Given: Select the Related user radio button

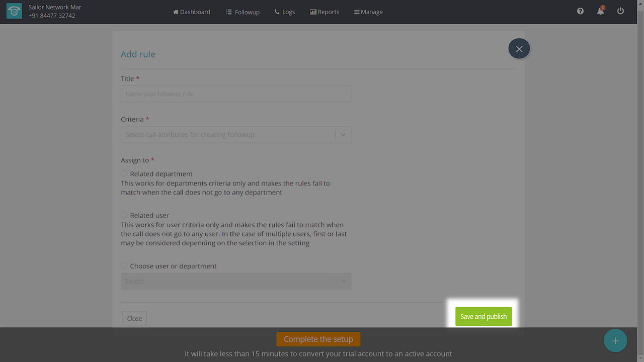Looking at the screenshot, I should pos(124,215).
